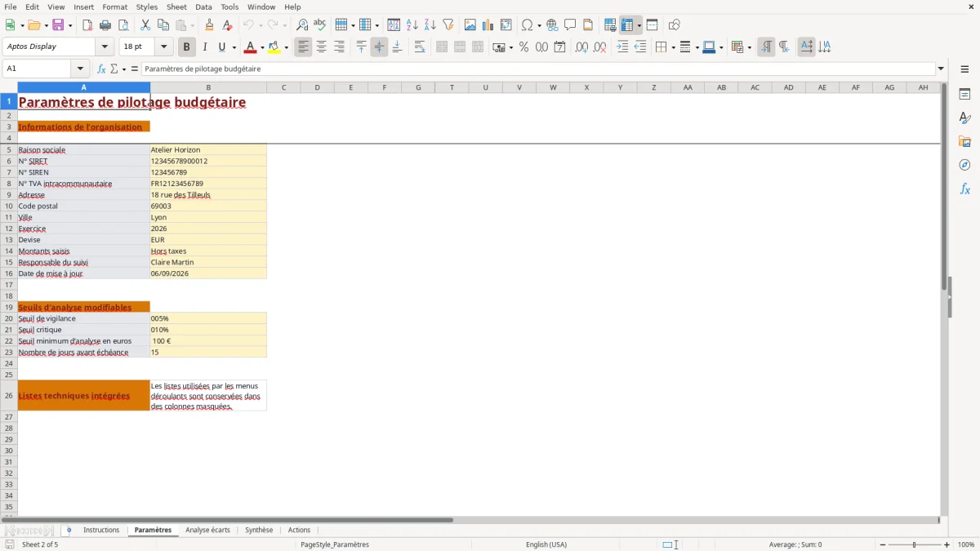The image size is (980, 551).
Task: Toggle Bold formatting
Action: 187,47
